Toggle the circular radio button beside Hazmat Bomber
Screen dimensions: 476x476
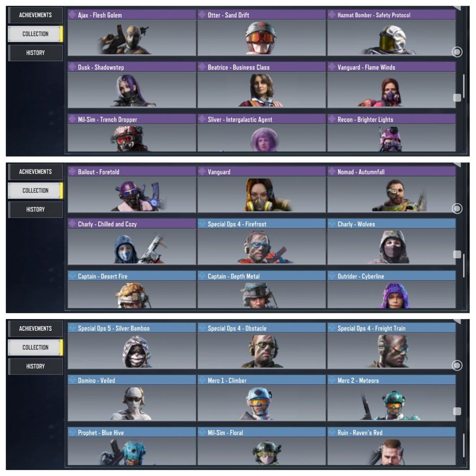457,52
